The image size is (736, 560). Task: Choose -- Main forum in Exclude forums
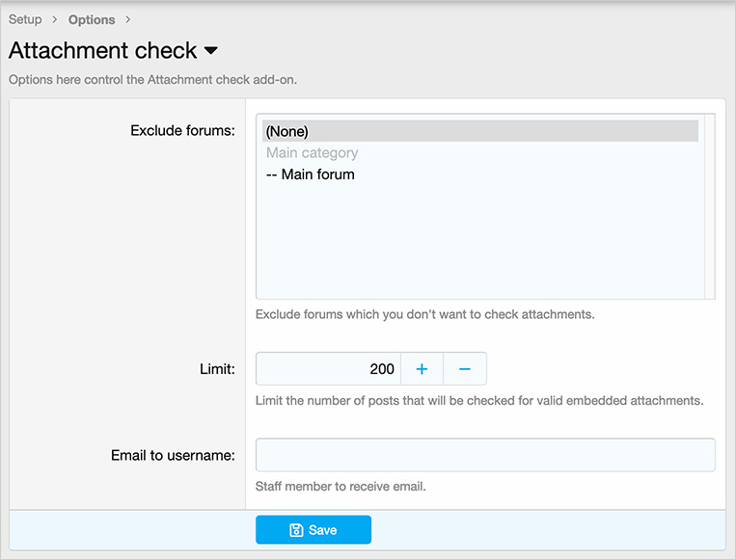pyautogui.click(x=311, y=174)
